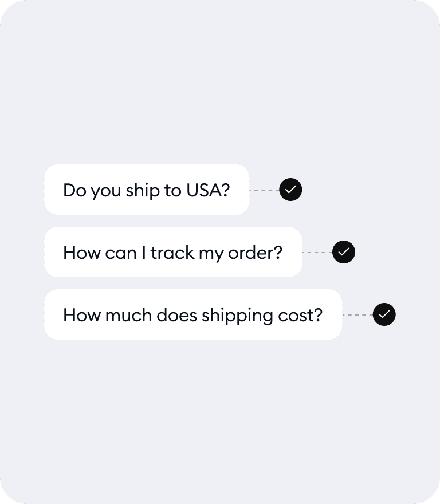Toggle the black check circle for order tracking
The width and height of the screenshot is (440, 504).
(x=344, y=252)
